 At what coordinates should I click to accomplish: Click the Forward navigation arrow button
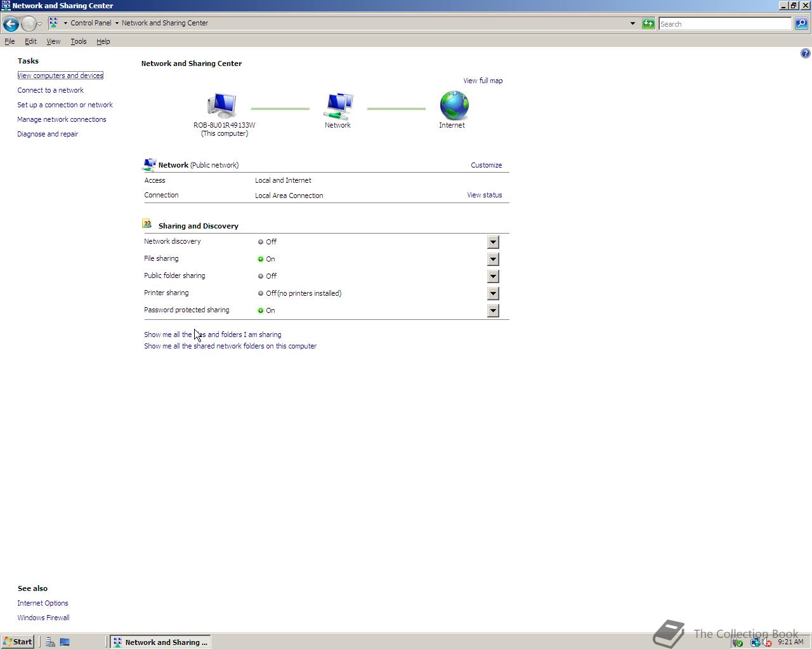pyautogui.click(x=29, y=24)
